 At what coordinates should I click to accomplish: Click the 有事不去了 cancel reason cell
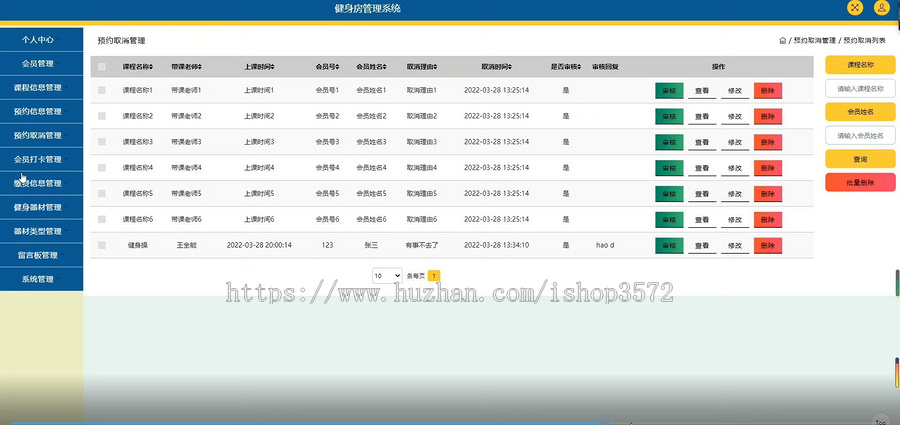(422, 245)
